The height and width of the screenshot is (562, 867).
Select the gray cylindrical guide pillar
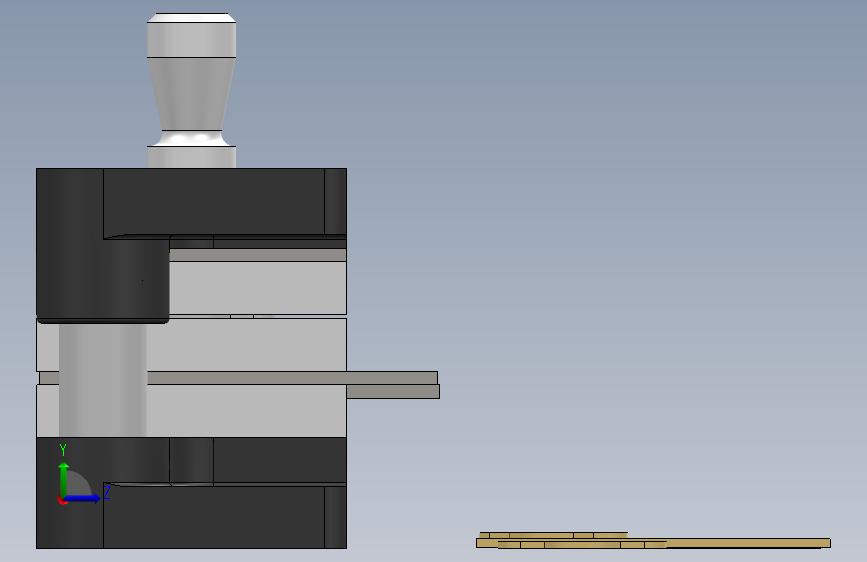tap(103, 379)
